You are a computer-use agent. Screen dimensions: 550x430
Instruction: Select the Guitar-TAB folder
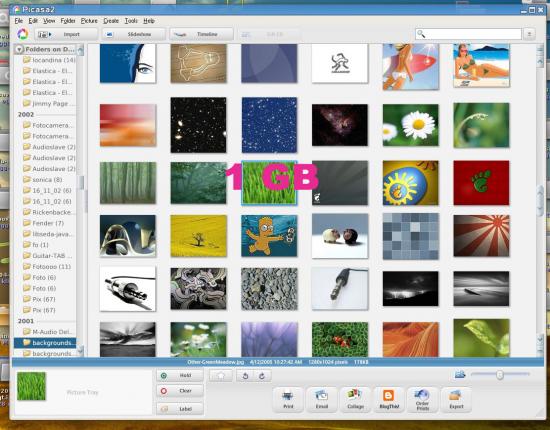tap(49, 255)
